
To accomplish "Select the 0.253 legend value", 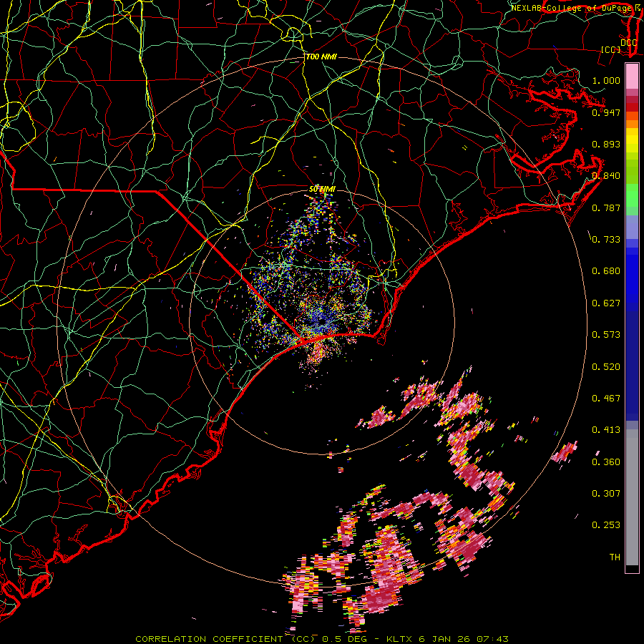I will tap(606, 525).
